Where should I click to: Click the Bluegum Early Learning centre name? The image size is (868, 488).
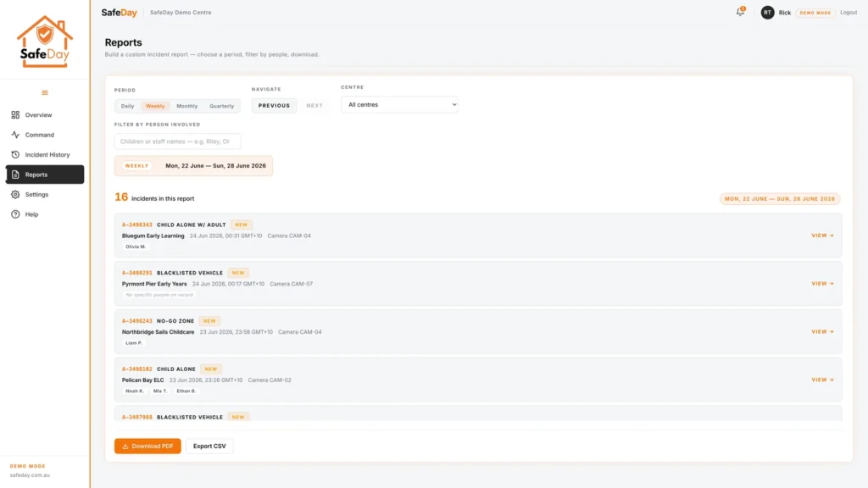[x=153, y=236]
